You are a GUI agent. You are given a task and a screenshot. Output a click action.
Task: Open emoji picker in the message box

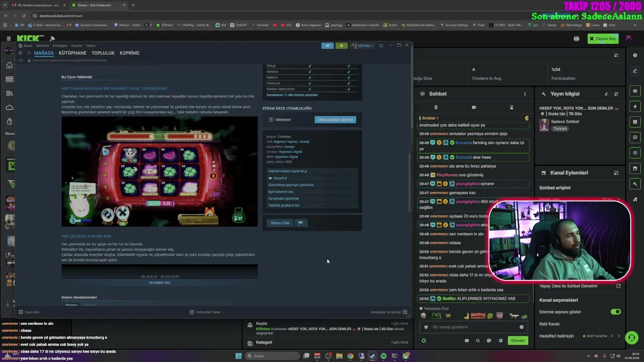pyautogui.click(x=521, y=327)
